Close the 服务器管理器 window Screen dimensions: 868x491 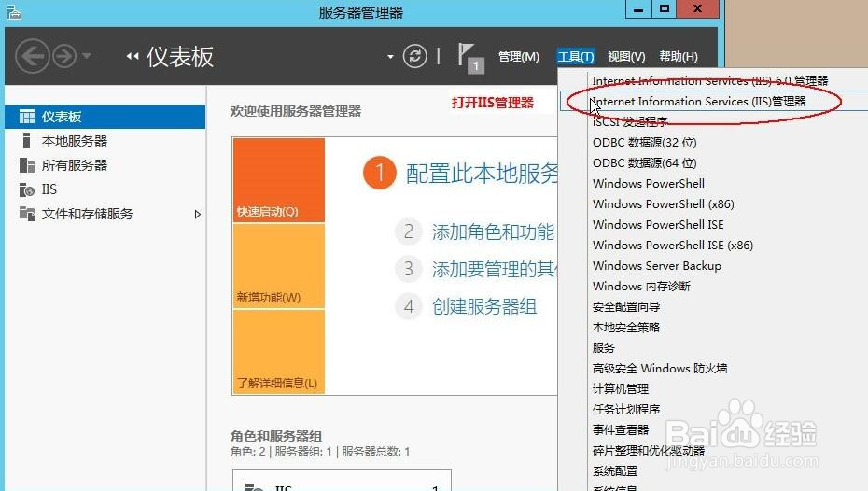coord(697,8)
